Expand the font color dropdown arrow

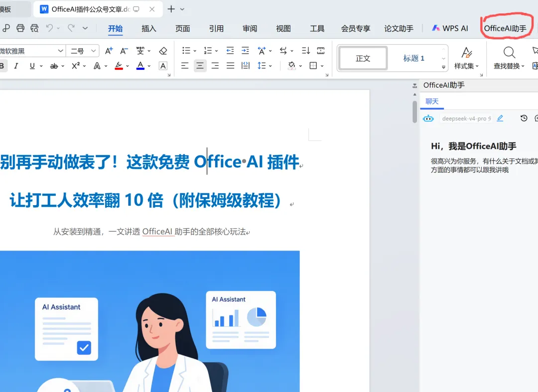pos(149,66)
